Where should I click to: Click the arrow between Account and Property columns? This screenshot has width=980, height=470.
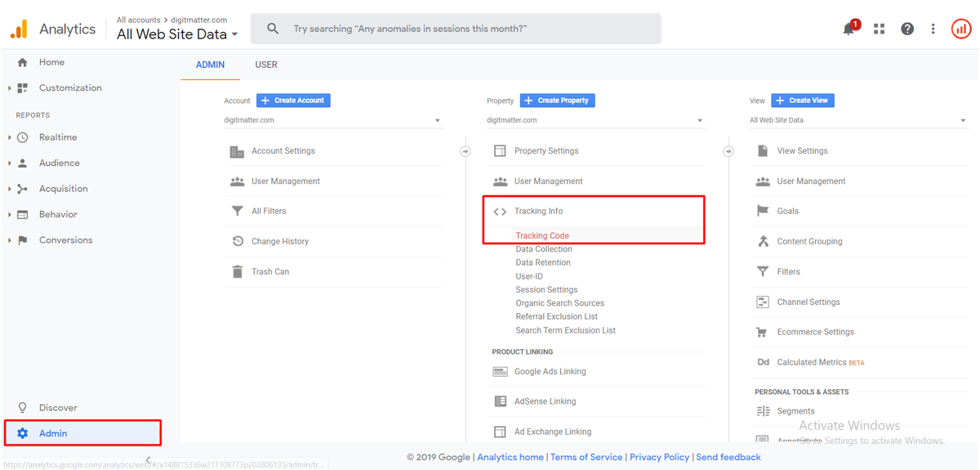click(465, 151)
